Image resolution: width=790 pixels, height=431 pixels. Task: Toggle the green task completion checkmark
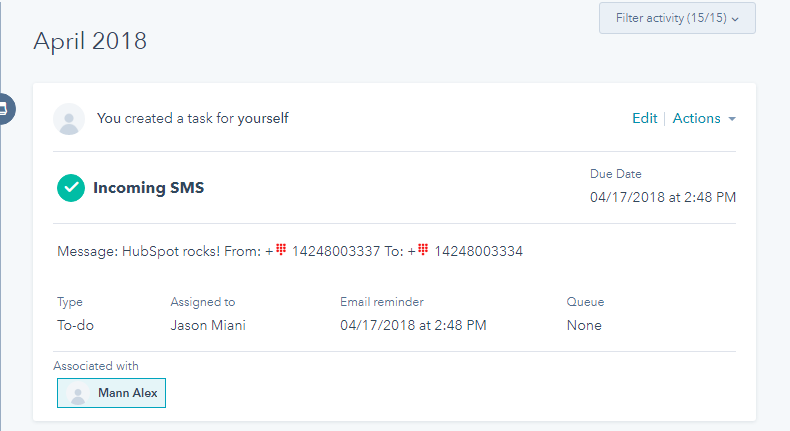point(71,188)
